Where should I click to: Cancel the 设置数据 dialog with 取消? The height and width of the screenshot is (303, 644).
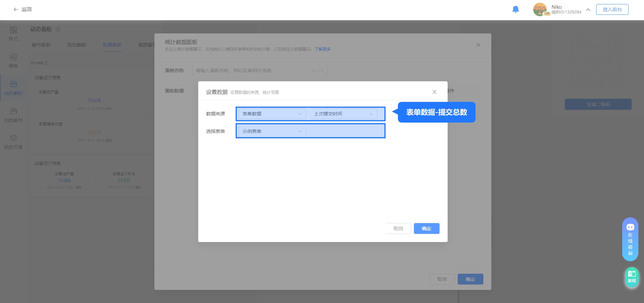point(398,228)
